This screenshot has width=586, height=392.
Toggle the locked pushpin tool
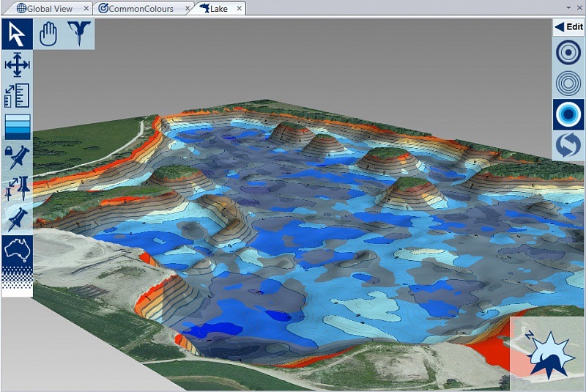point(17,158)
